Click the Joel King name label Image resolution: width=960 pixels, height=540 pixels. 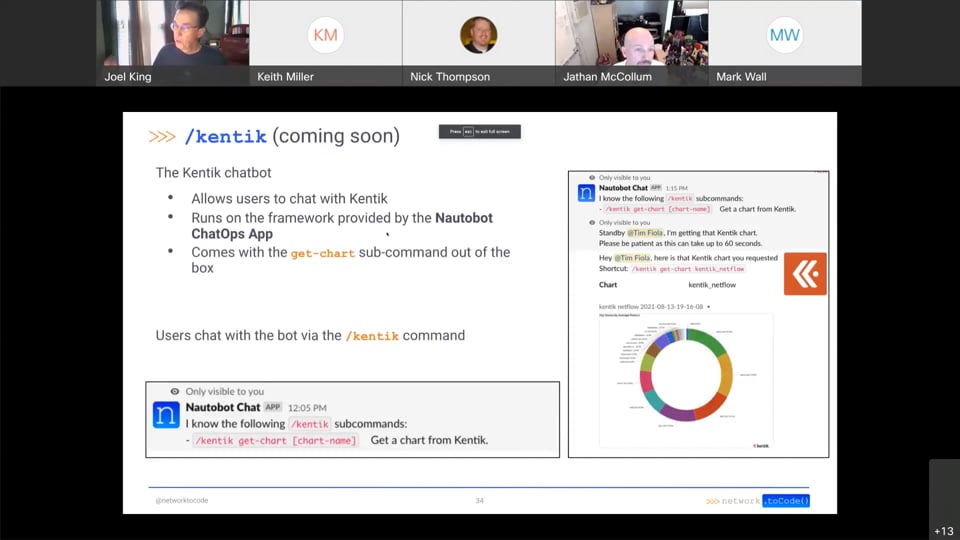[x=127, y=77]
